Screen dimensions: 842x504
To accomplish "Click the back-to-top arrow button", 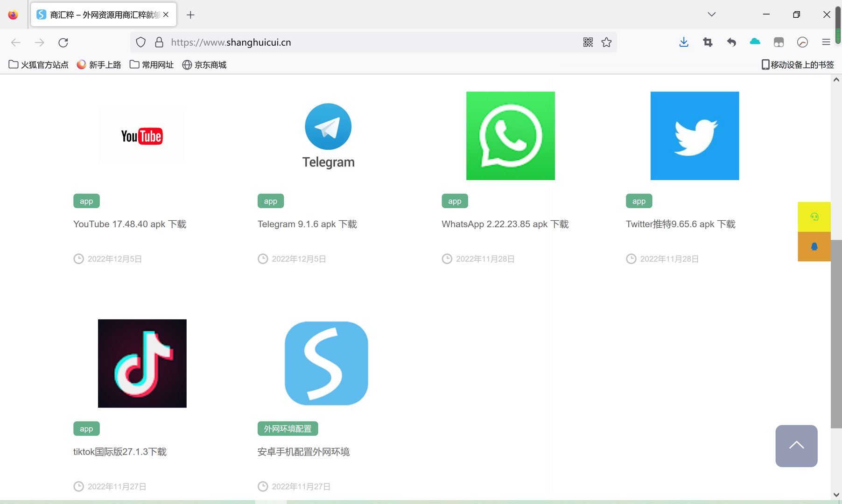I will 796,446.
